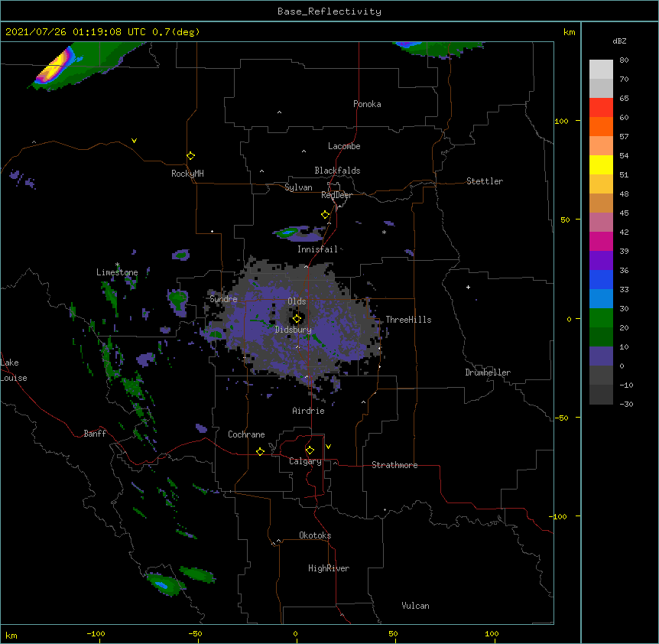
Task: Click the dBZ legend heading
Action: [619, 41]
